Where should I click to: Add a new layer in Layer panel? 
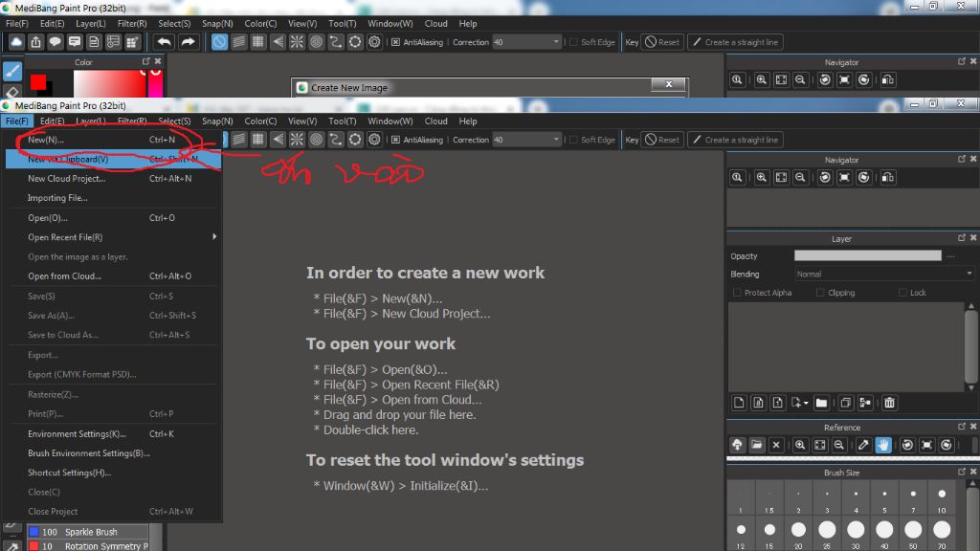(x=739, y=403)
